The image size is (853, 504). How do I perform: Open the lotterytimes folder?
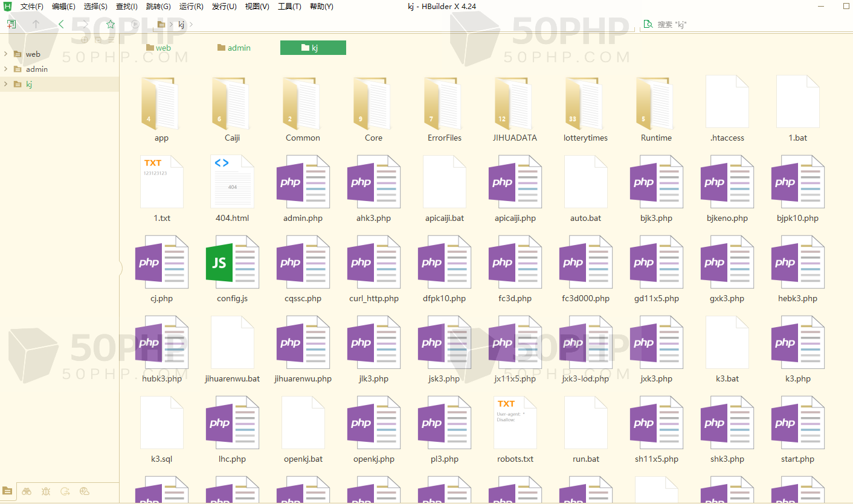click(585, 104)
